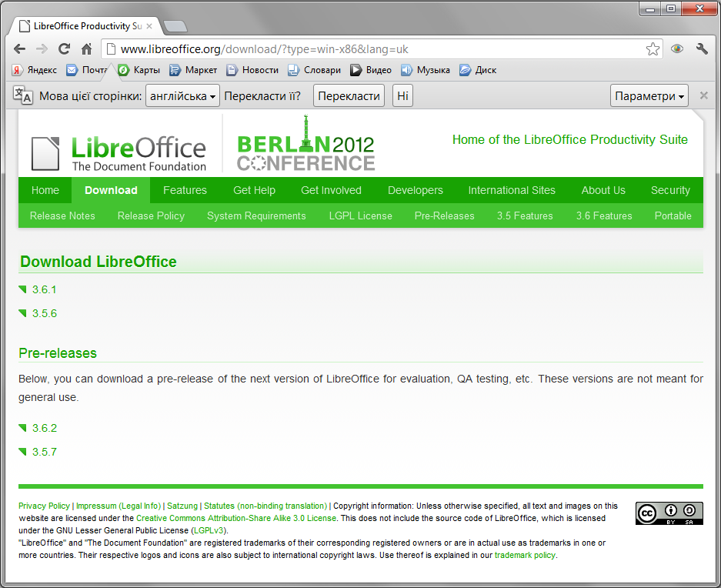Click the Creative Commons BY-SA license badge
This screenshot has width=721, height=588.
[669, 513]
